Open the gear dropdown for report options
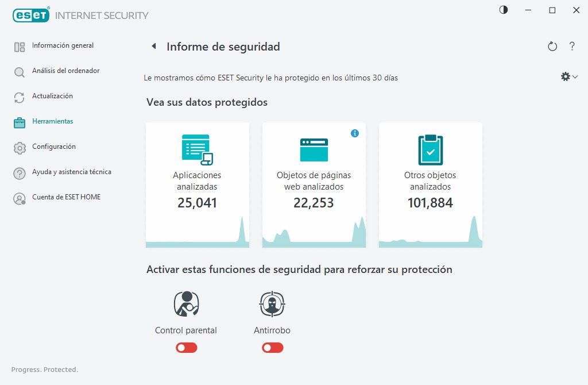 pos(568,76)
